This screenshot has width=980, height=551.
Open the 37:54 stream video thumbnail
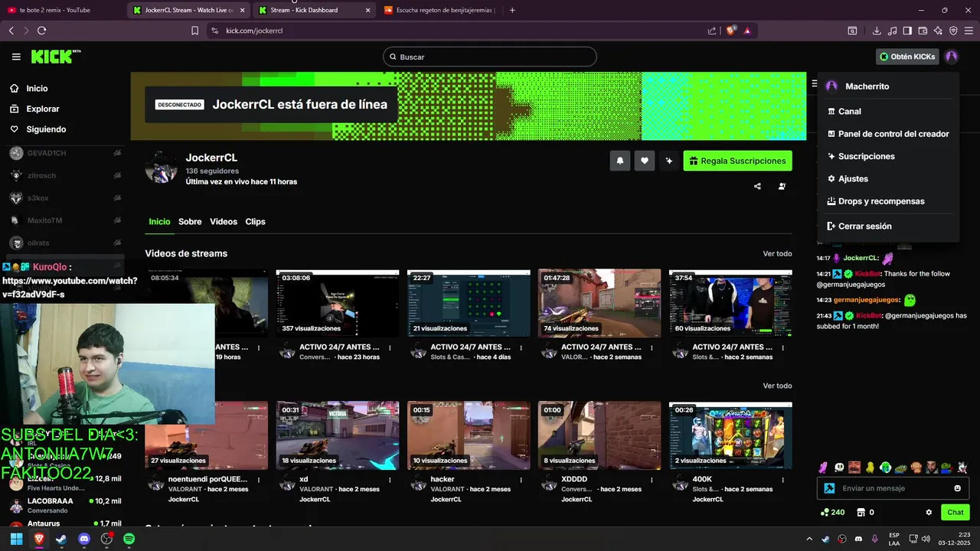(x=730, y=303)
